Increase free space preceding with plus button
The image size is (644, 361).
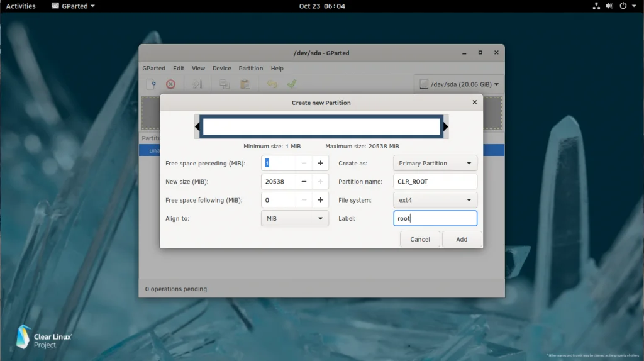[x=320, y=164]
